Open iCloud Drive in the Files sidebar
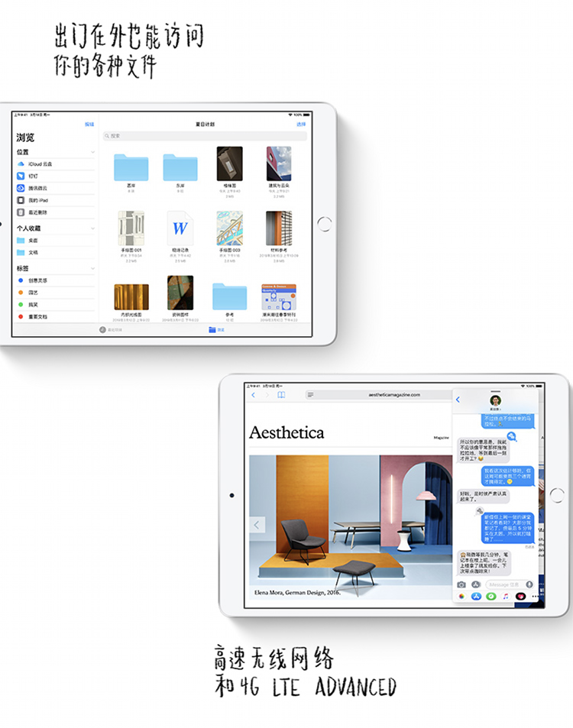The height and width of the screenshot is (728, 573). click(x=38, y=164)
